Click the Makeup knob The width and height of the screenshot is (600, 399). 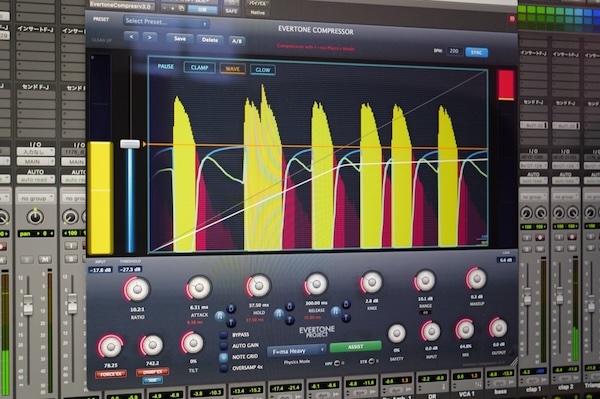476,278
